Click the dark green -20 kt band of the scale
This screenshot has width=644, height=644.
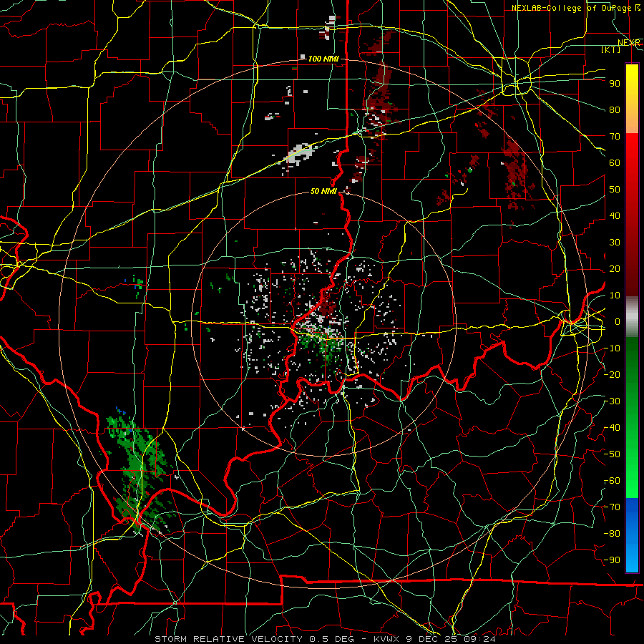[632, 374]
